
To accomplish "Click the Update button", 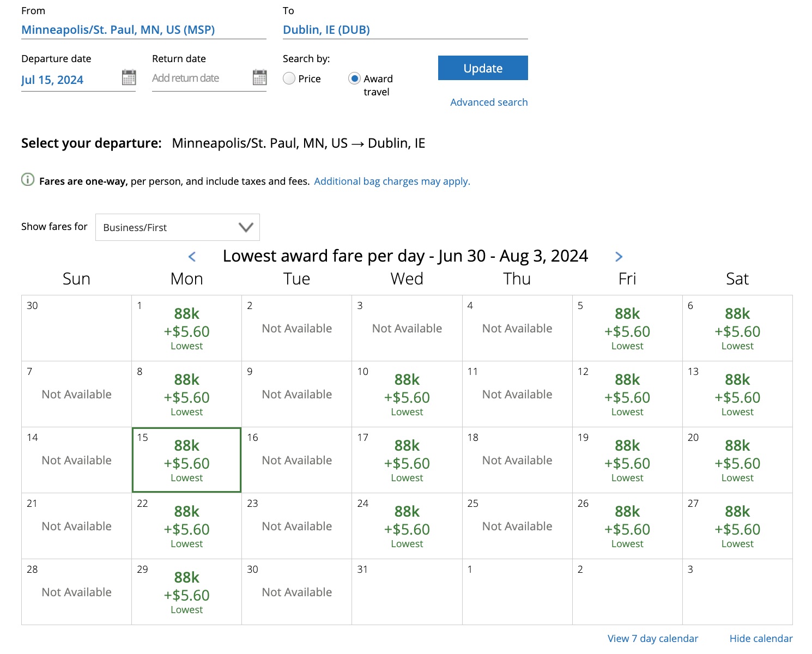I will 482,68.
